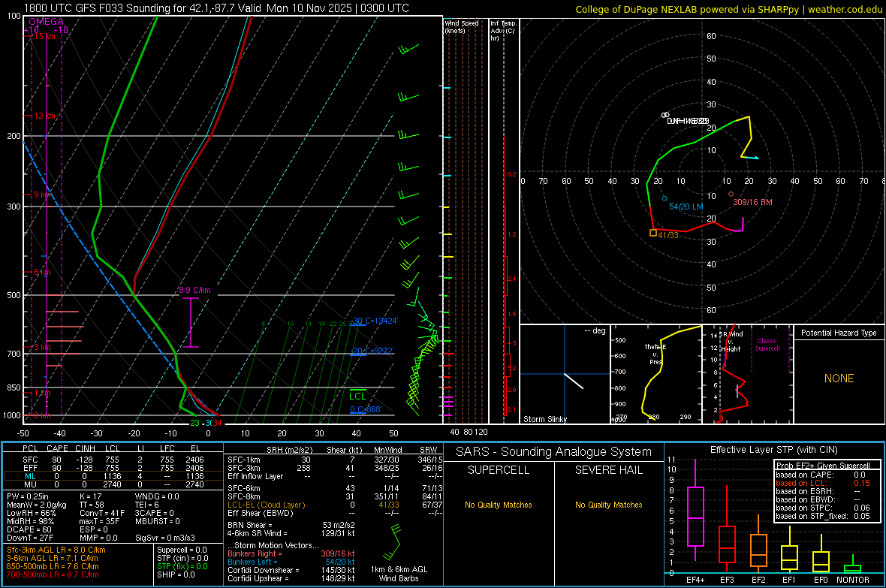Screen dimensions: 886x588
Task: Click the green LCL level marker label
Action: (357, 397)
